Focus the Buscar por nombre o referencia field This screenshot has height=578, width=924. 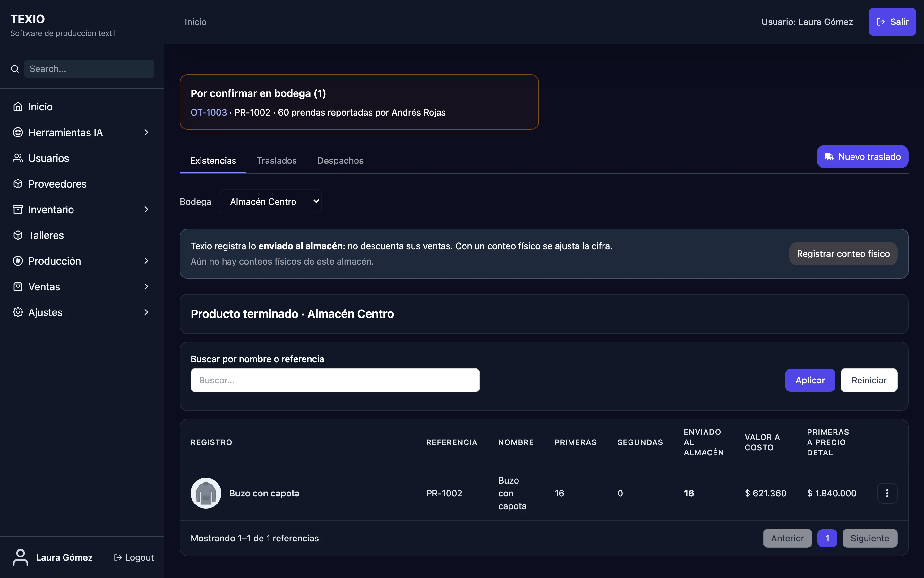click(335, 380)
